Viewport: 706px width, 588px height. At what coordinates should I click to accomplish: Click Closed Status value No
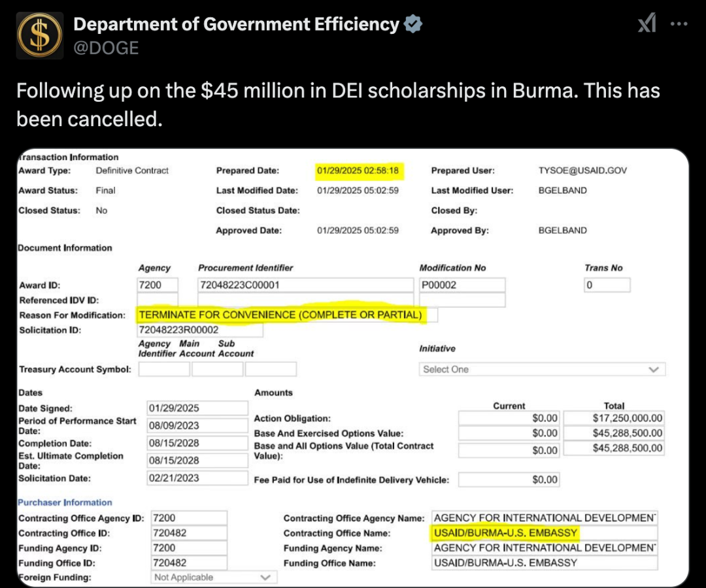coord(101,210)
